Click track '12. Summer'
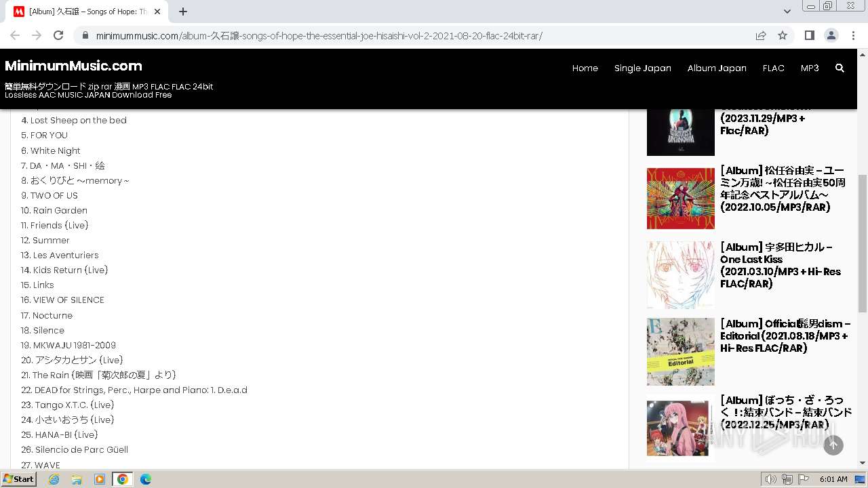 [45, 241]
